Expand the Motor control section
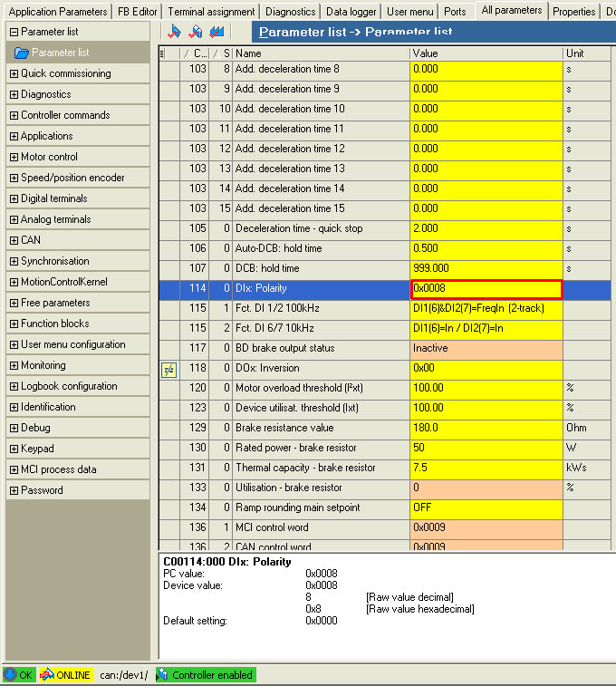The image size is (616, 686). 14,157
